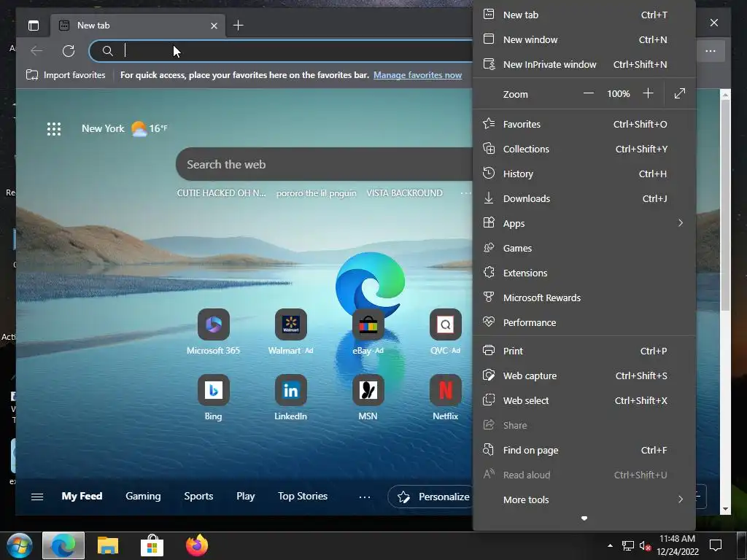Image resolution: width=747 pixels, height=560 pixels.
Task: Switch to Top Stories tab
Action: pos(303,496)
